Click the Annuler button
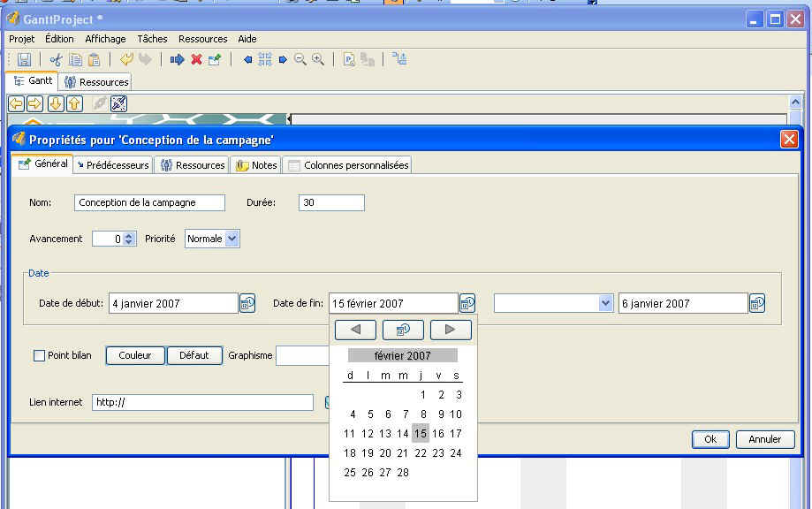 [765, 439]
